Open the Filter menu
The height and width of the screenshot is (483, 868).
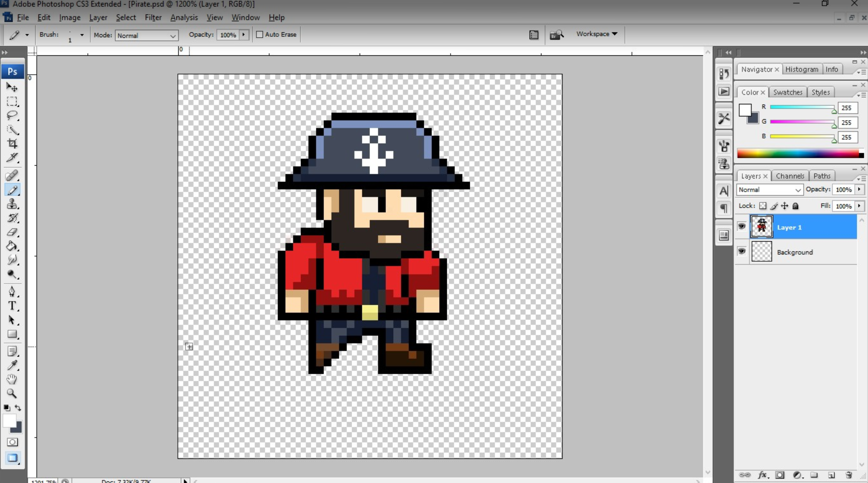153,17
